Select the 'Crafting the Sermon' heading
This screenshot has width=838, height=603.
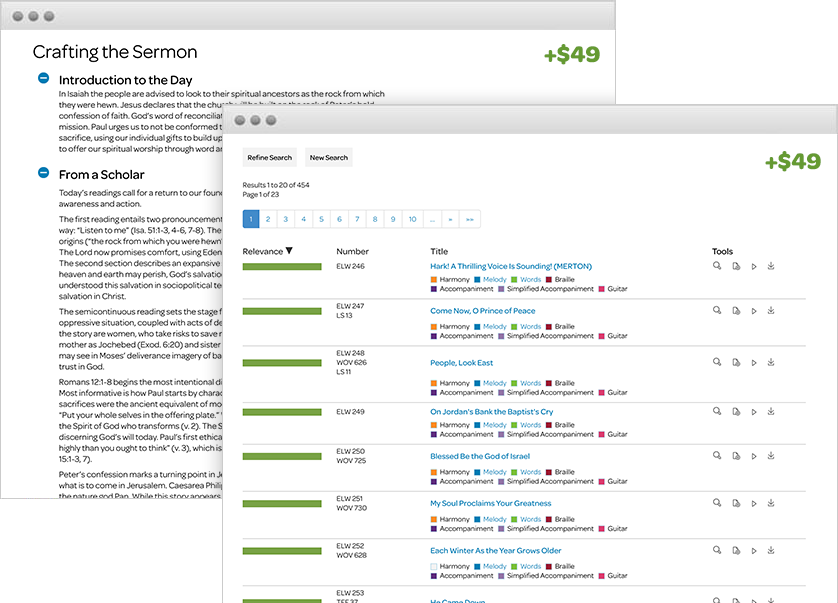click(115, 52)
